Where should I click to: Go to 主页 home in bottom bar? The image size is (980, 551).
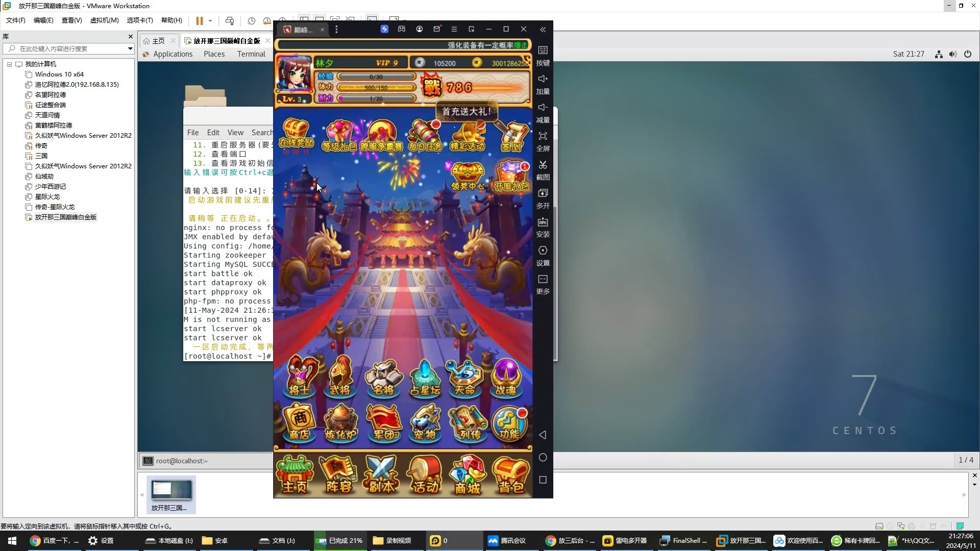pos(295,475)
